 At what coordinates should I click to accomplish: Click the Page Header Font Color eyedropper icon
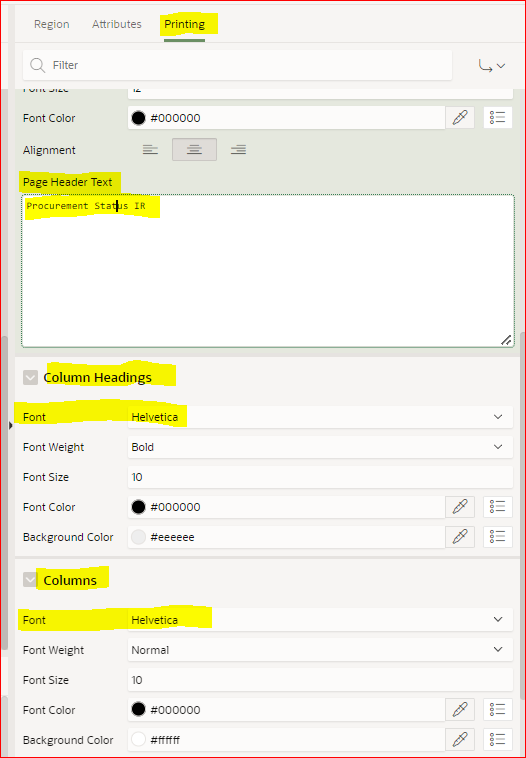[460, 117]
